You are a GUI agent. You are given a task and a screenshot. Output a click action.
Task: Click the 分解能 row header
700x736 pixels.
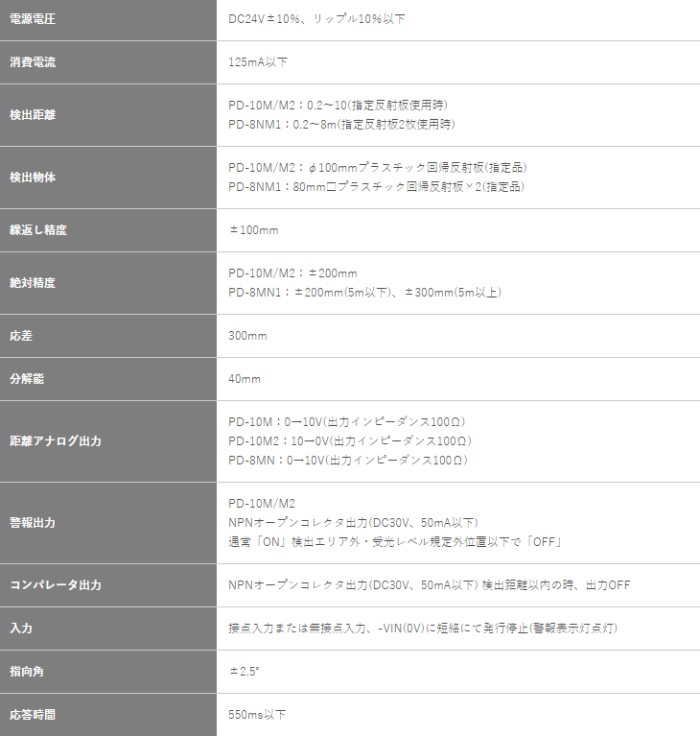pos(26,379)
